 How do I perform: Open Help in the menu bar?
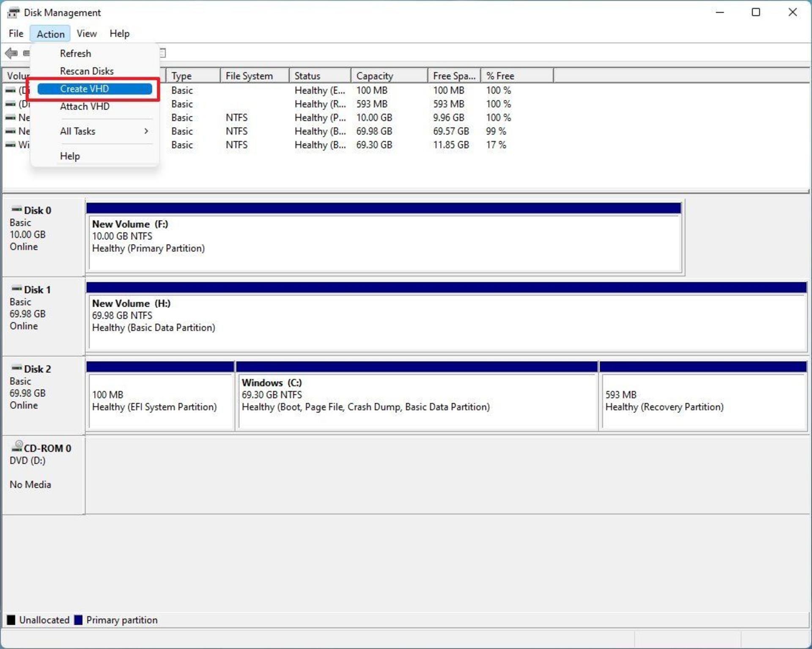(119, 33)
